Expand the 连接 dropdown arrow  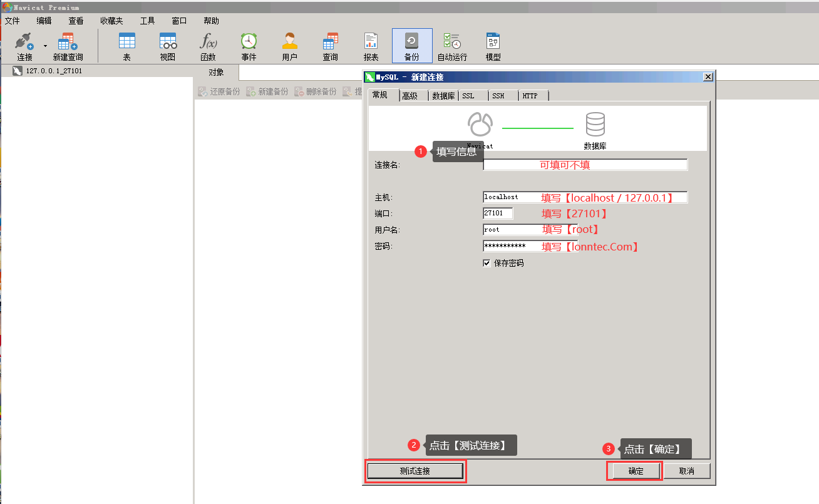click(45, 46)
